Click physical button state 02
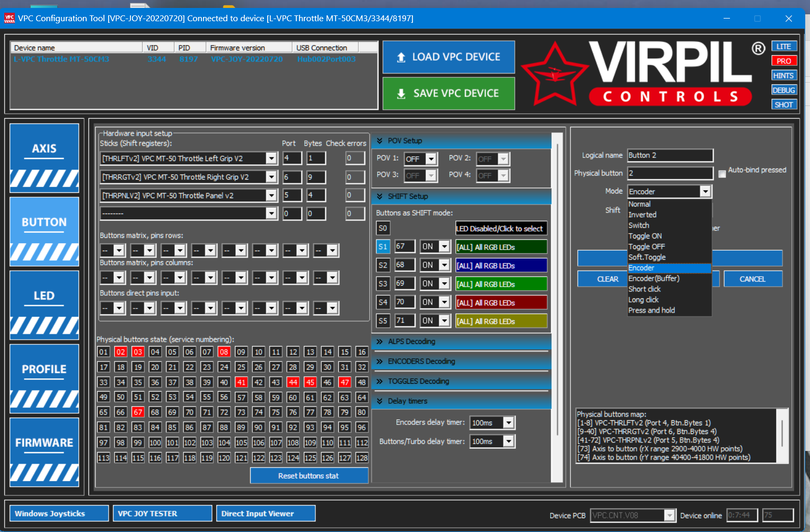The image size is (810, 532). [x=121, y=352]
